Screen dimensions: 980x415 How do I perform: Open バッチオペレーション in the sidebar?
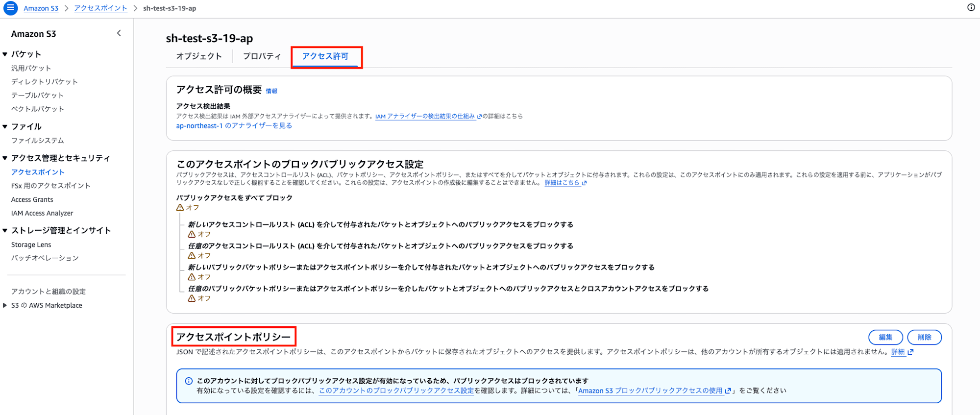pyautogui.click(x=45, y=258)
